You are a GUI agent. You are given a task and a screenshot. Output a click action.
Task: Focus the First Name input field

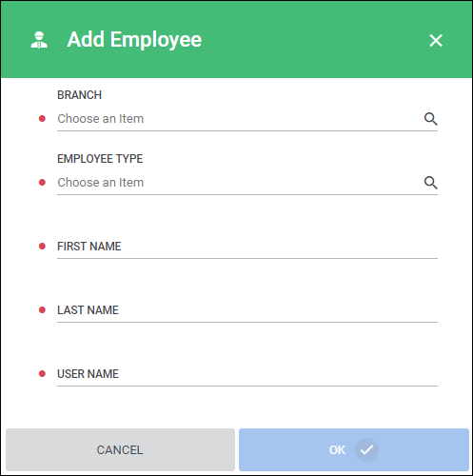[x=247, y=247]
